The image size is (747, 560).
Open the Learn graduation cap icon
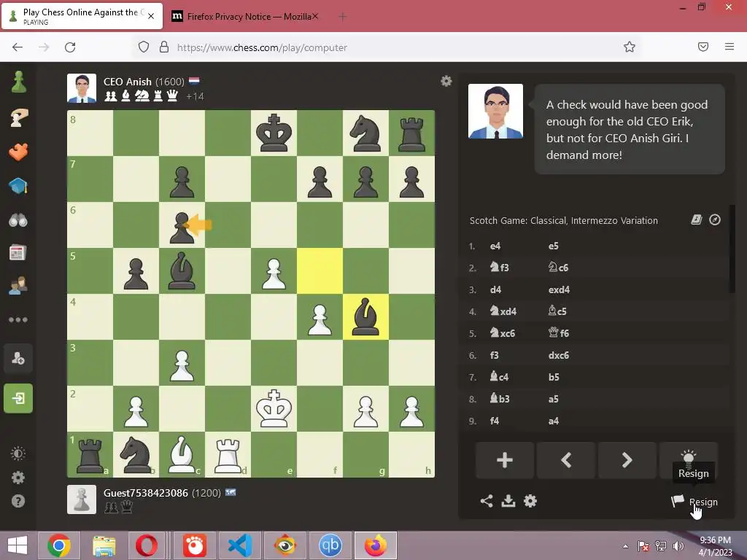[18, 186]
